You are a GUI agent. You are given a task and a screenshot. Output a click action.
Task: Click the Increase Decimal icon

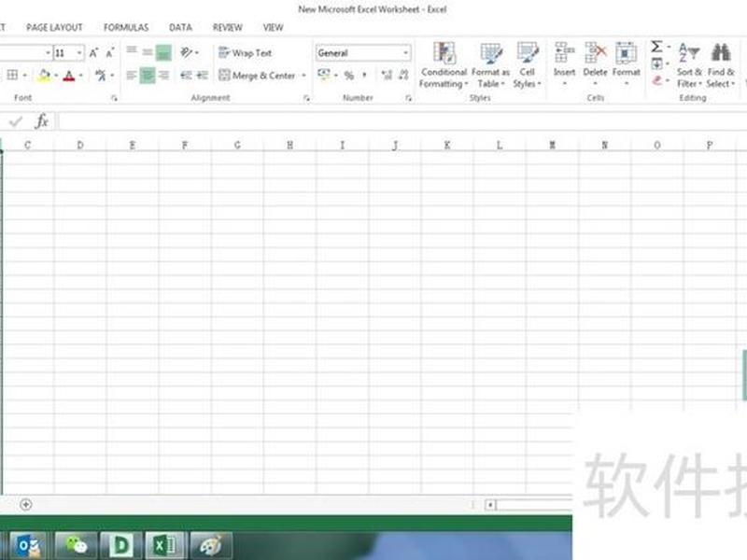click(x=387, y=75)
